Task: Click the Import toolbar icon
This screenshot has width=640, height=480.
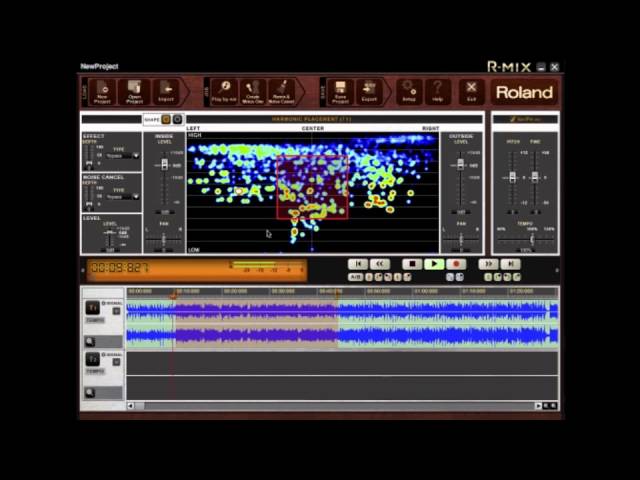Action: tap(166, 92)
